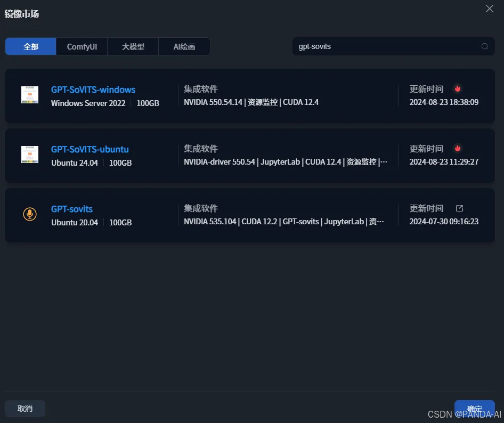Image resolution: width=504 pixels, height=423 pixels.
Task: Click 100GB in the GPT-SoVITS-windows row
Action: point(148,103)
